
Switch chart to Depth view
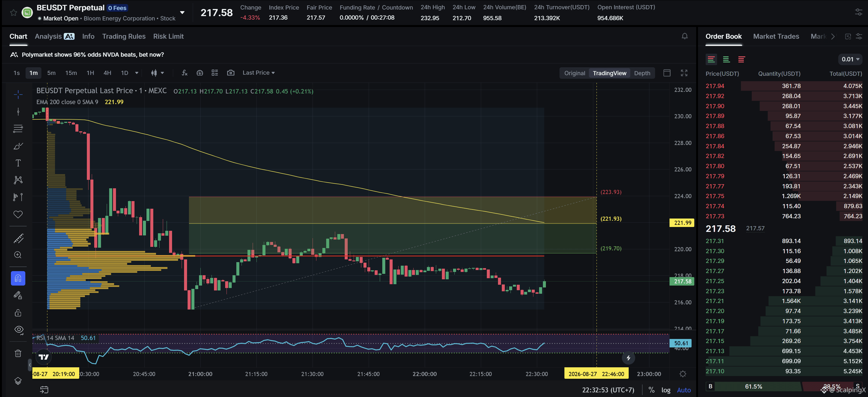tap(642, 73)
